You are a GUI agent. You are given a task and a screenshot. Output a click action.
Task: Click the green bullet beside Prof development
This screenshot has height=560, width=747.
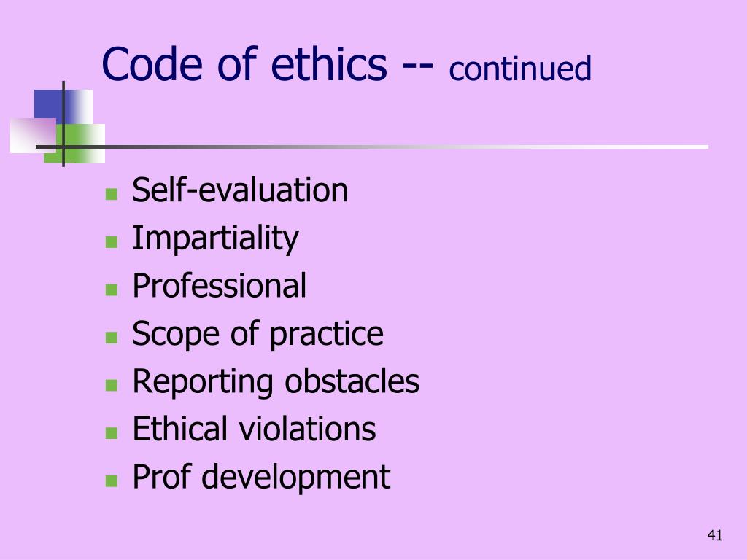tap(112, 481)
